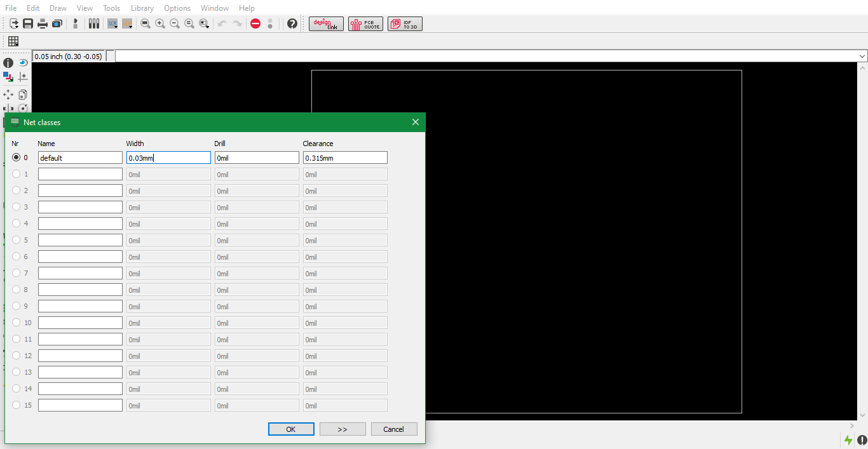Viewport: 868px width, 449px height.
Task: Select net class radio button 2
Action: click(x=17, y=191)
